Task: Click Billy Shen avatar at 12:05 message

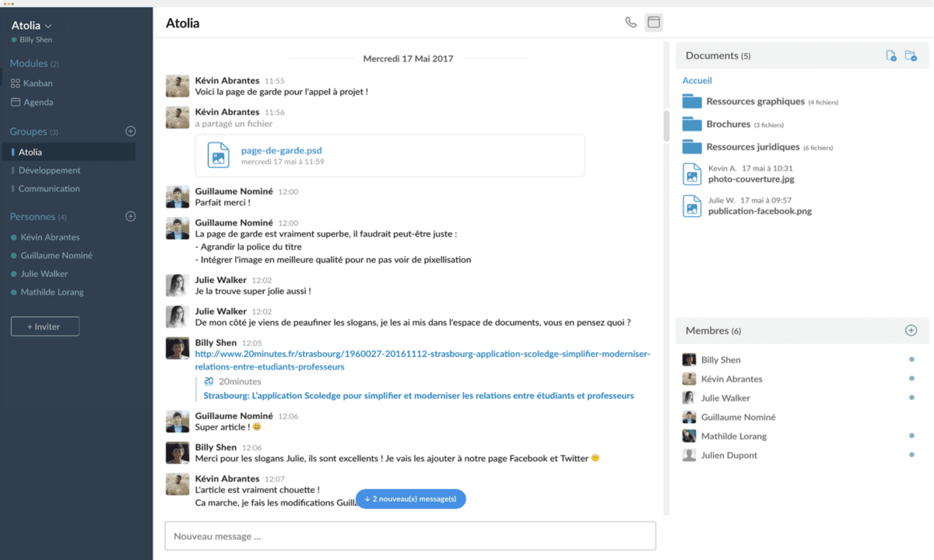Action: pos(177,348)
